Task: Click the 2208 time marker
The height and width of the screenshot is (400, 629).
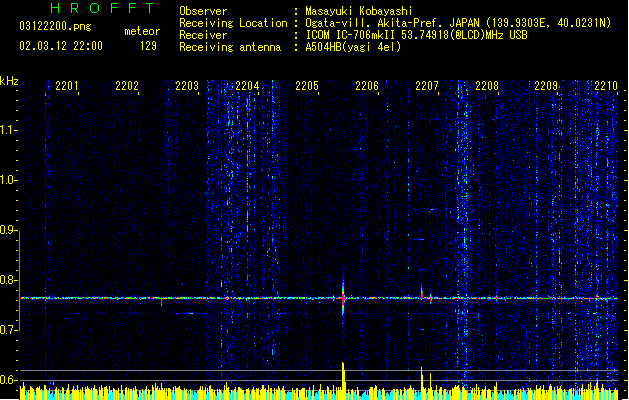Action: click(x=487, y=85)
